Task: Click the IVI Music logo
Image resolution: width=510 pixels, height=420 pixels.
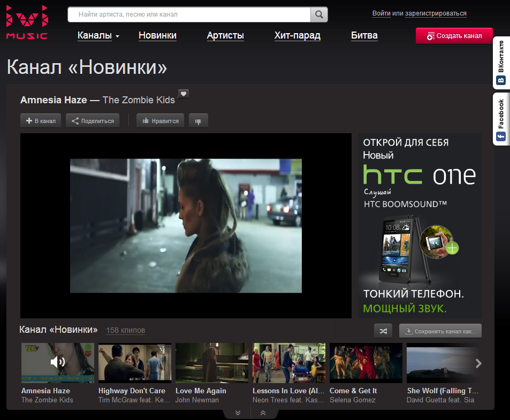Action: pos(27,22)
